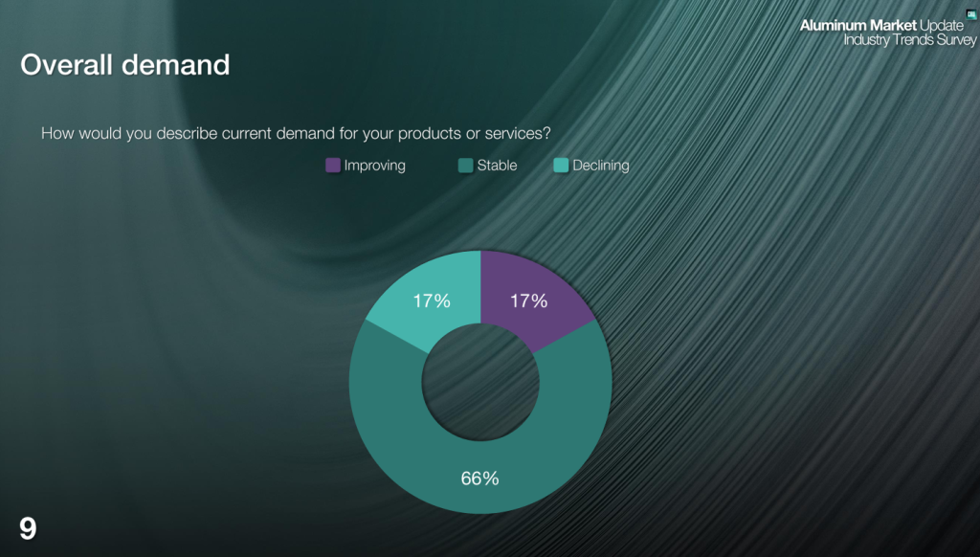Screen dimensions: 980x557
Task: Click the small logo icon in top-right corner
Action: (x=971, y=13)
